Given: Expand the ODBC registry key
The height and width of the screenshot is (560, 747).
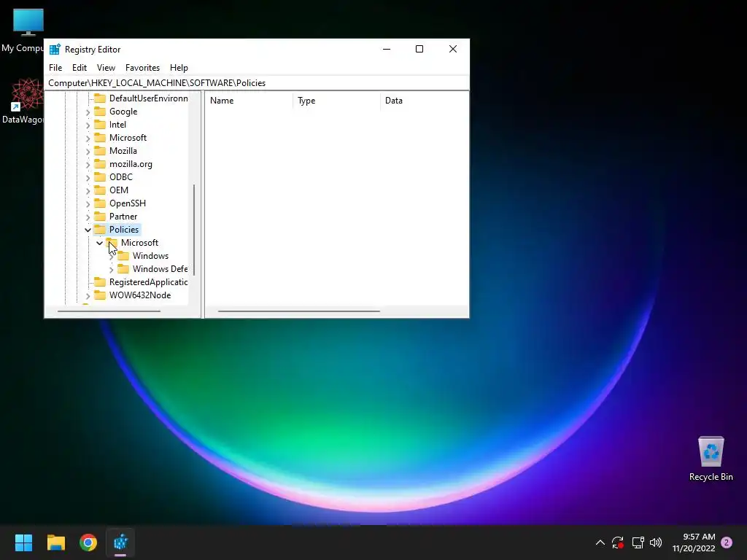Looking at the screenshot, I should tap(88, 177).
